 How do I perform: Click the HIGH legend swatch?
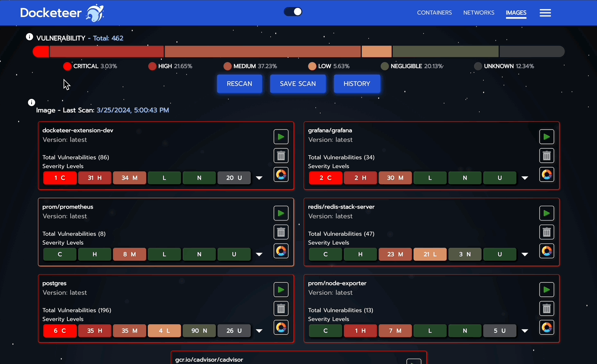coord(153,66)
